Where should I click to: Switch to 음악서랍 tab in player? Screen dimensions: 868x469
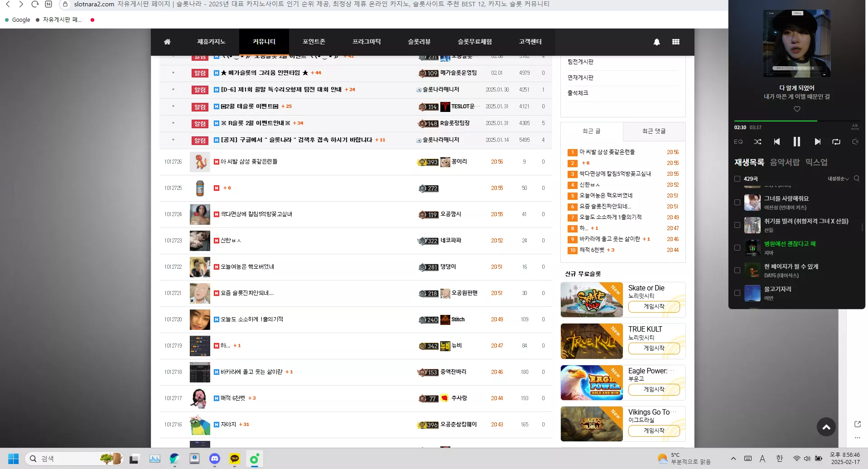click(x=785, y=162)
